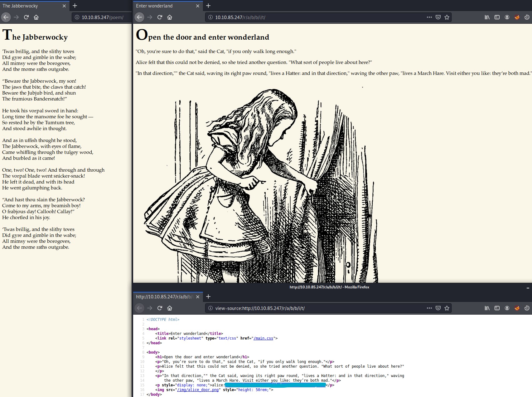Save to Pocket in Enter wonderland window
Viewport: 532px width, 397px height.
(438, 17)
